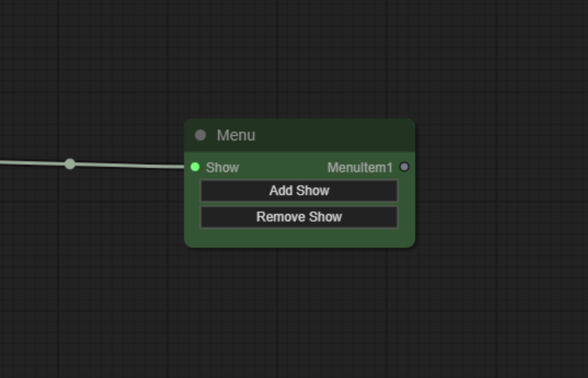Viewport: 588px width, 378px height.
Task: Click the green Show input port
Action: click(x=195, y=167)
